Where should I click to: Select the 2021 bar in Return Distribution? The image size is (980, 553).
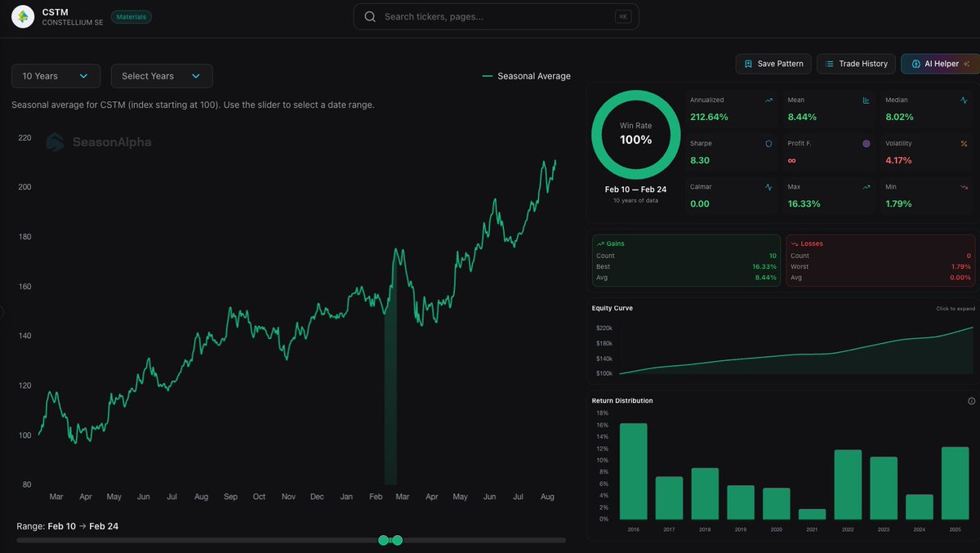[x=812, y=513]
